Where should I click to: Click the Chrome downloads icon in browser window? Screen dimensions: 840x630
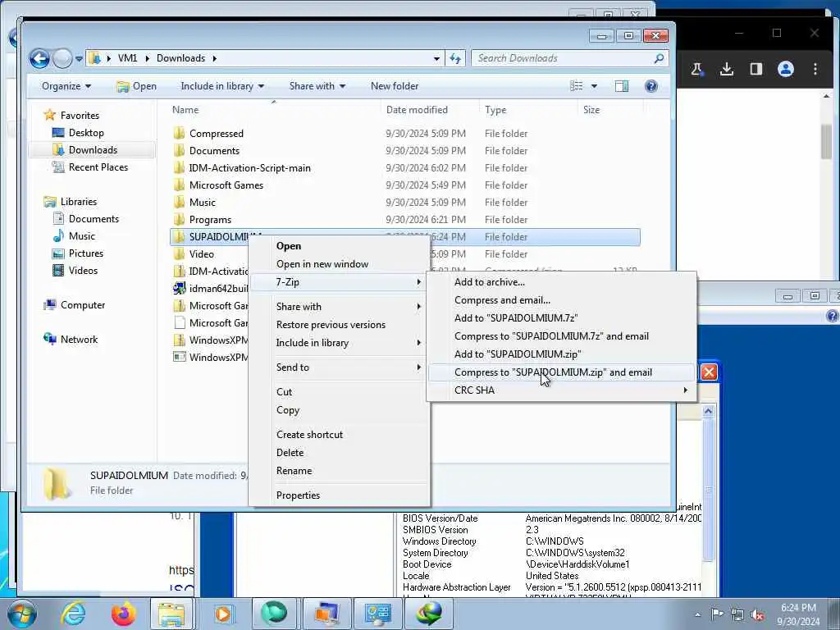click(727, 69)
